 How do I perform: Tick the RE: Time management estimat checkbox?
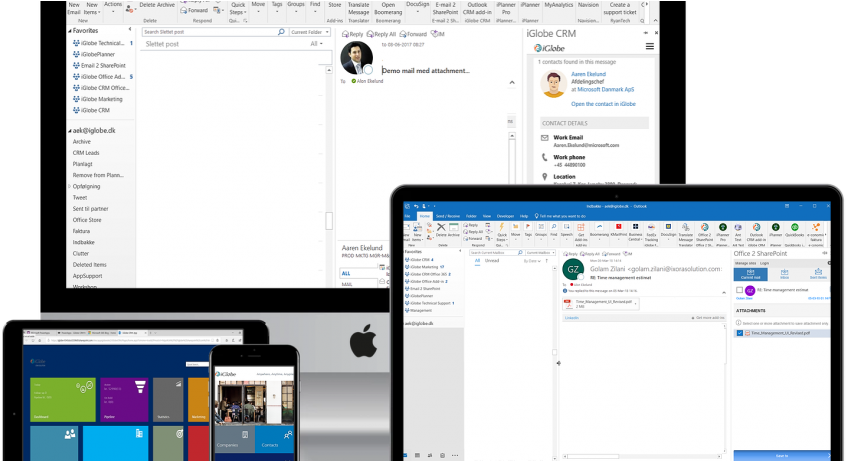click(739, 290)
